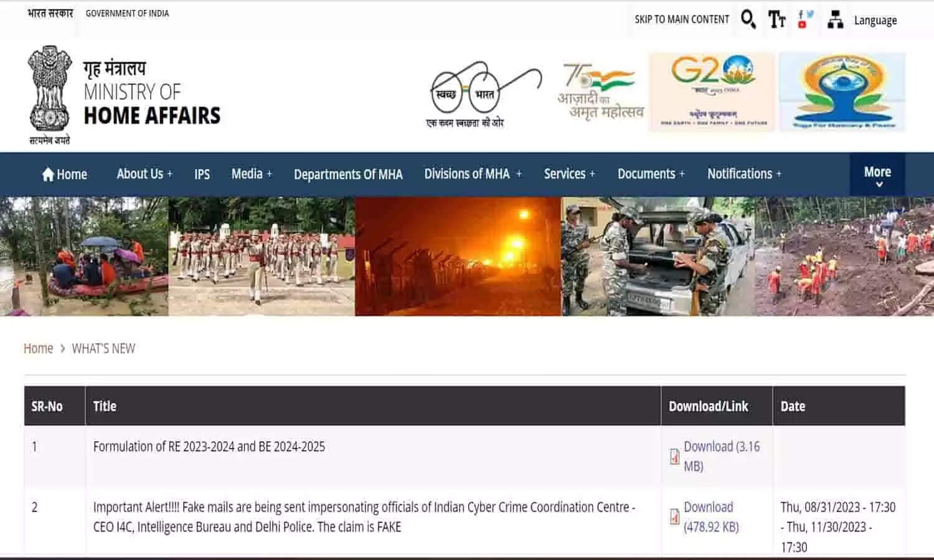This screenshot has height=560, width=934.
Task: Click the G20 India logo
Action: point(712,92)
